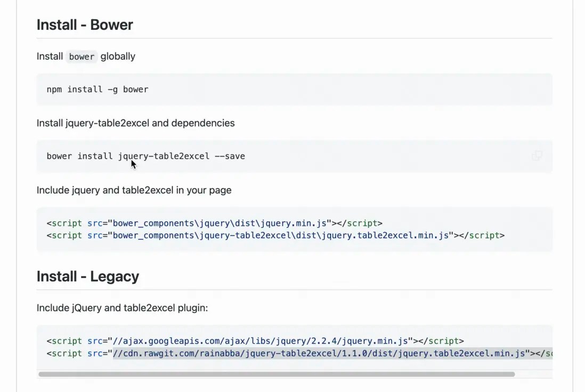The image size is (585, 392).
Task: Click the bower_components jquery.min.js script line
Action: tap(213, 223)
